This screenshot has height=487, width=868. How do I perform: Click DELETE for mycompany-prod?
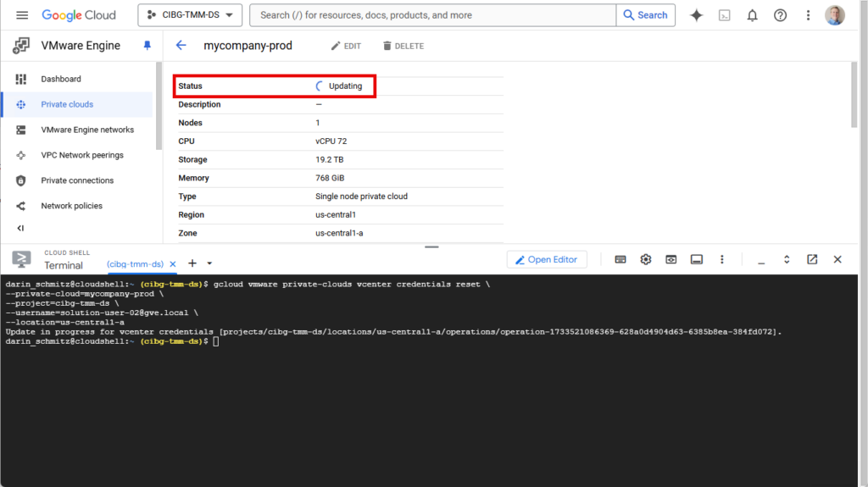click(x=403, y=46)
